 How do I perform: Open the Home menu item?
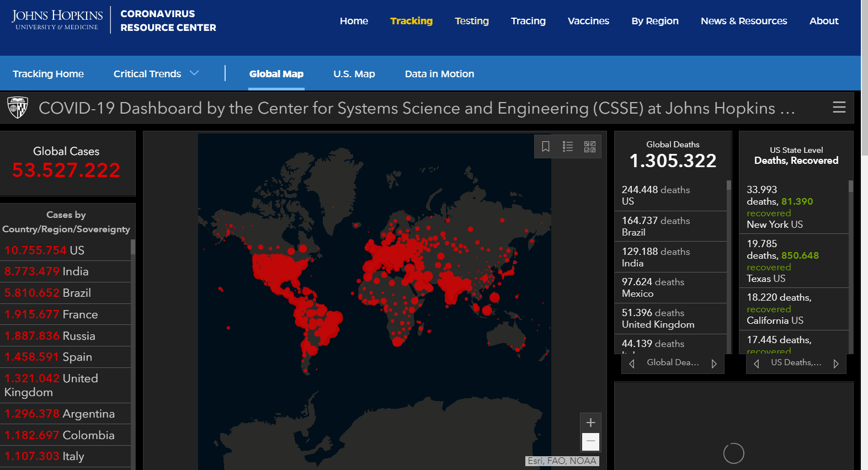click(354, 21)
